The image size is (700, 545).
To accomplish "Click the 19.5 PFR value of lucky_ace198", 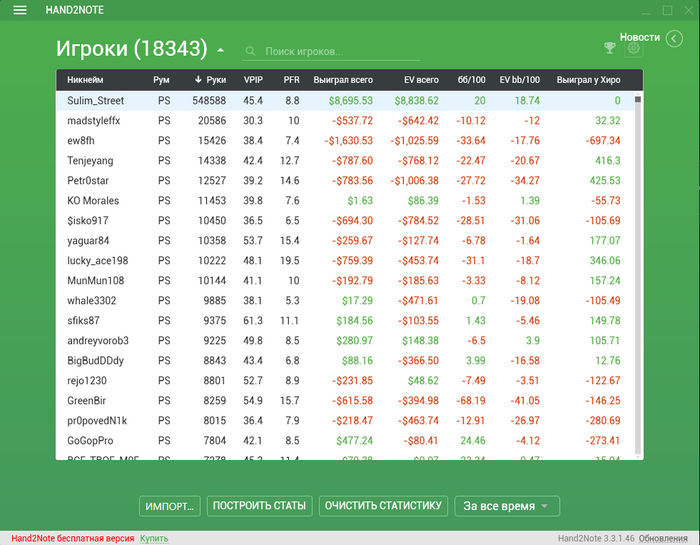I will coord(290,260).
